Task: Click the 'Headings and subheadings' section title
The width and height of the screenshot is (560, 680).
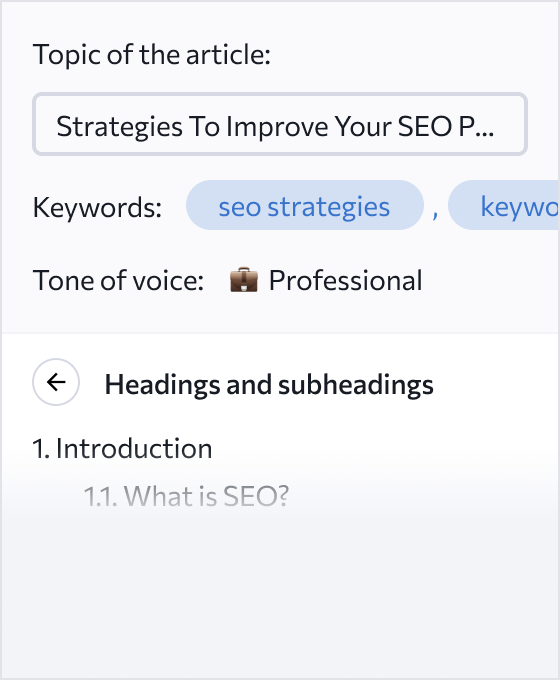Action: [269, 385]
